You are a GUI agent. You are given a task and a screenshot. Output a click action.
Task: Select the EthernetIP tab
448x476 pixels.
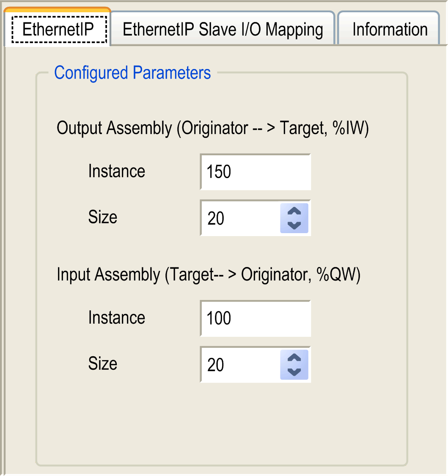(56, 30)
